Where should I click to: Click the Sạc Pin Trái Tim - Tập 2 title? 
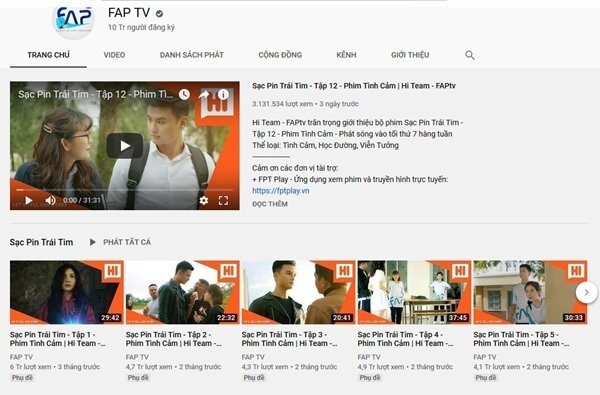174,339
